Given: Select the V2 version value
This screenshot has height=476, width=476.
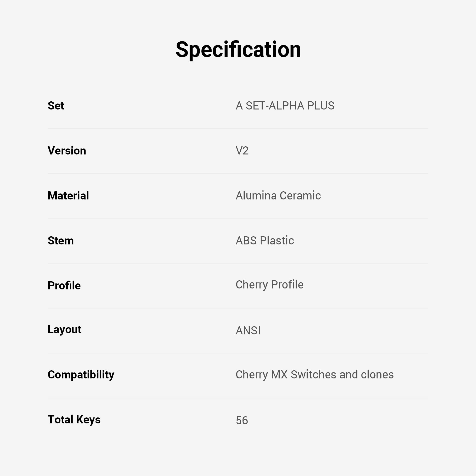Looking at the screenshot, I should 242,151.
